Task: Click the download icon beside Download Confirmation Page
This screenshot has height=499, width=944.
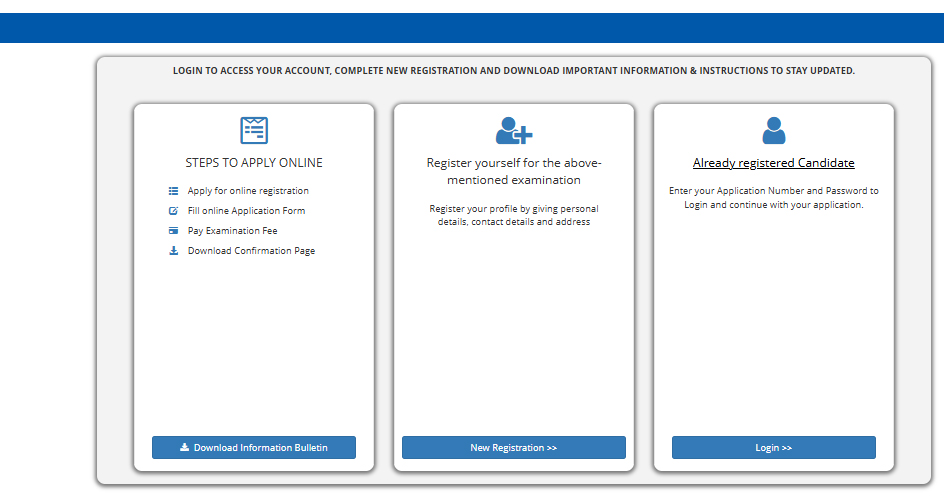Action: [173, 250]
